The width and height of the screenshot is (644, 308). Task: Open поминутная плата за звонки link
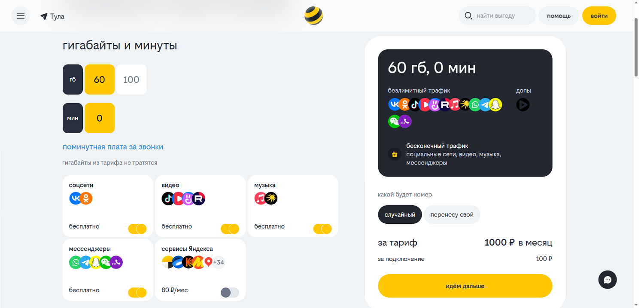(x=113, y=147)
